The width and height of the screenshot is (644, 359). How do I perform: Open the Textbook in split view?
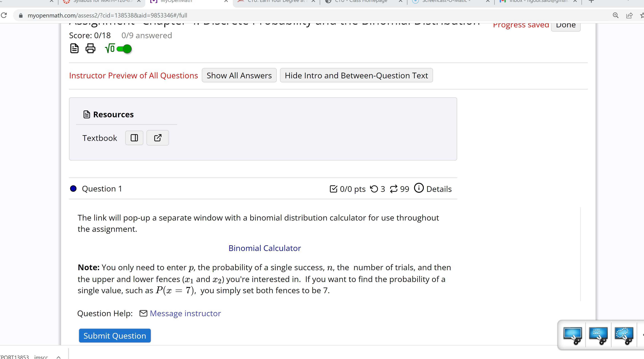pos(134,138)
